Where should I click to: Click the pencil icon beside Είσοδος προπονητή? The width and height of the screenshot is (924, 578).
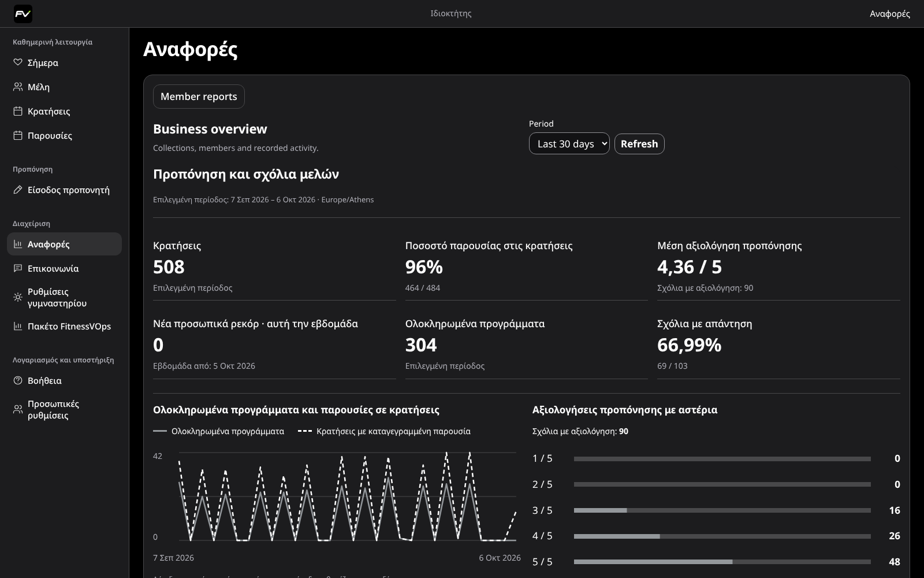[x=18, y=190]
